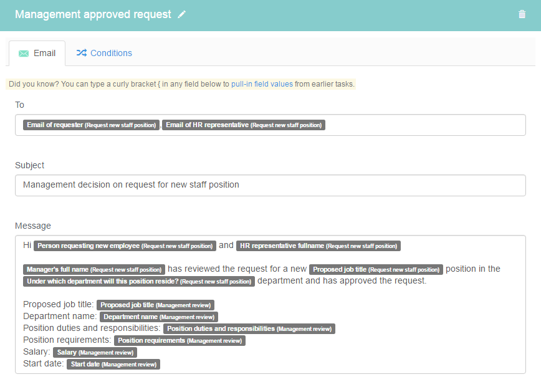Click the Management approved request title text
The height and width of the screenshot is (392, 541).
[93, 14]
